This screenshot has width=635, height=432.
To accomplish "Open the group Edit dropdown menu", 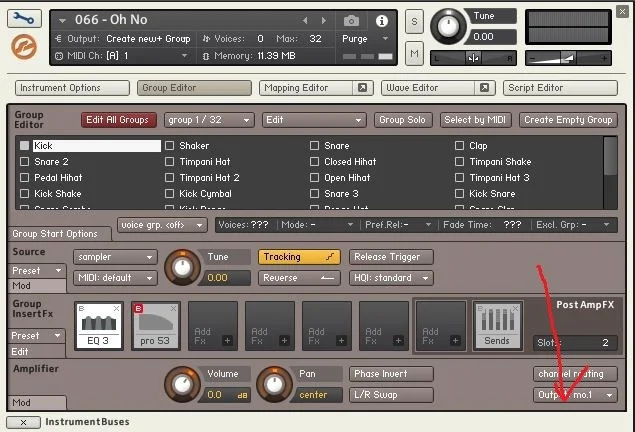I will (314, 120).
